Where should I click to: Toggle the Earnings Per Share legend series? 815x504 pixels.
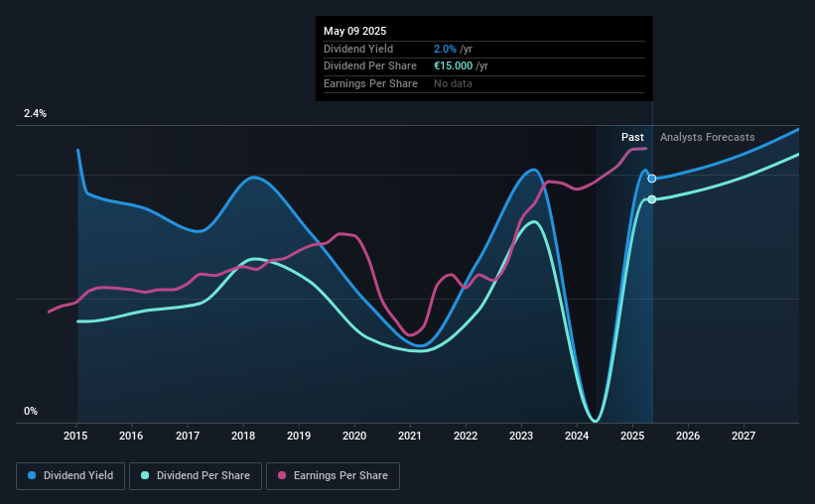tap(333, 476)
